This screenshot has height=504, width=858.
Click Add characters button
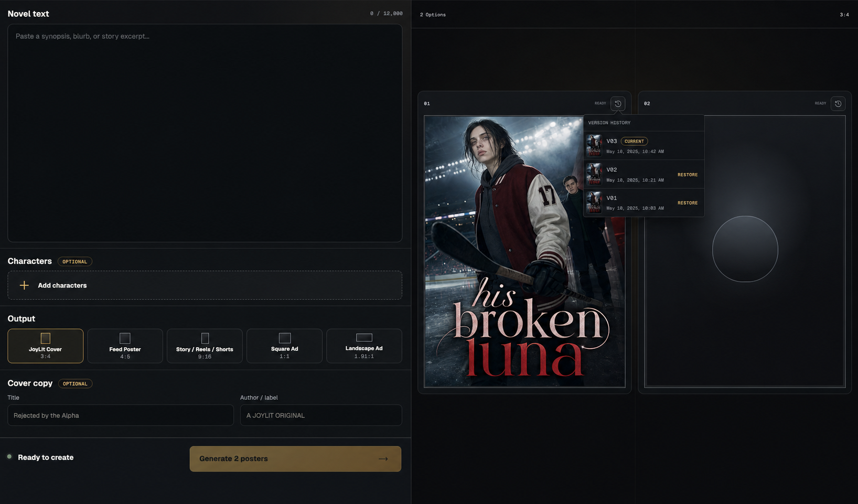point(205,285)
